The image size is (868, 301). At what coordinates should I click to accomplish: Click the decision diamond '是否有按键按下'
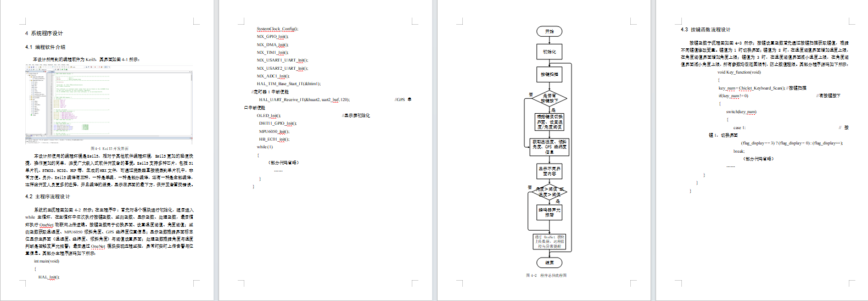(549, 99)
